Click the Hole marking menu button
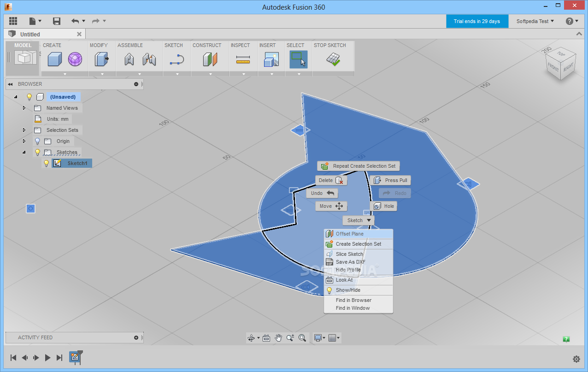The image size is (588, 372). point(383,206)
